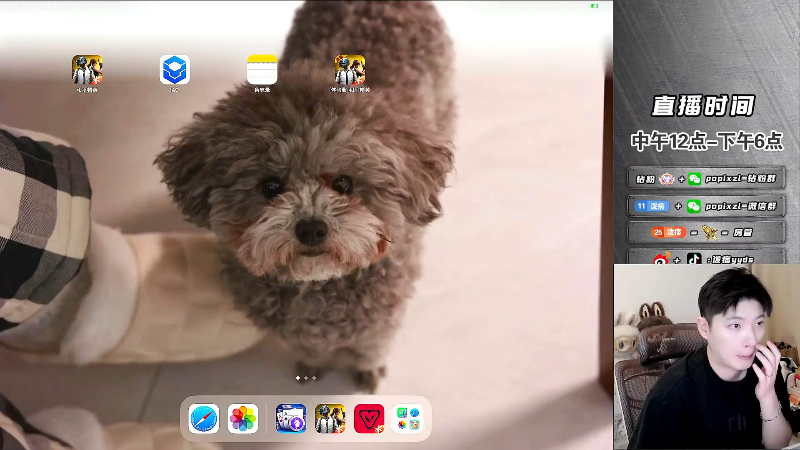Launch the yellow Notes app
The image size is (800, 450).
click(262, 69)
